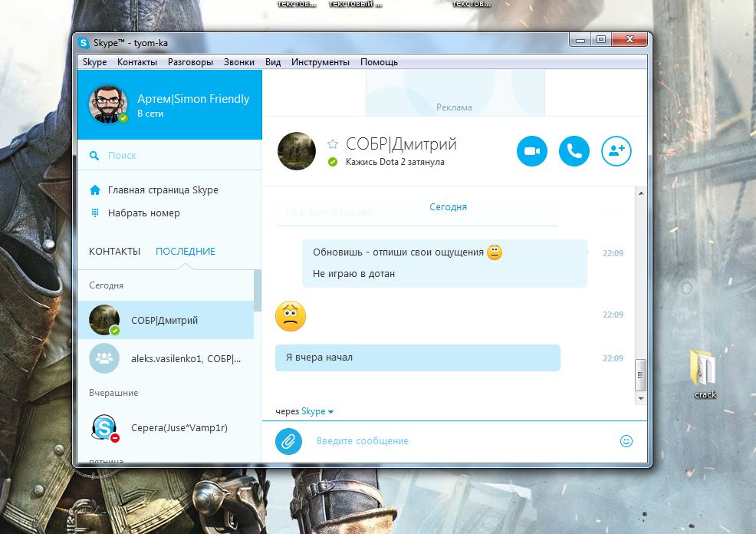Click your profile avatar Артем|Simon Friendly
Screen dimensions: 756x534
pyautogui.click(x=108, y=104)
